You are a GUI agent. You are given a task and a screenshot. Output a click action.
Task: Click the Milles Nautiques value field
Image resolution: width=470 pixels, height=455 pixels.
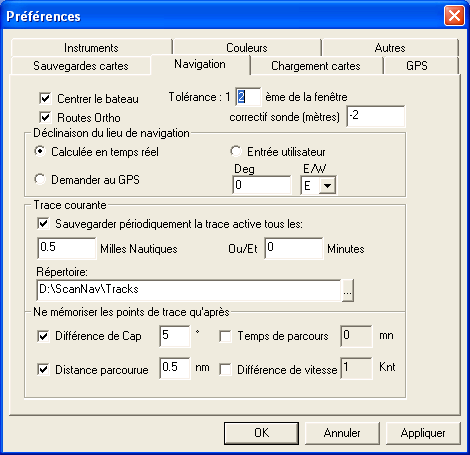pyautogui.click(x=67, y=248)
